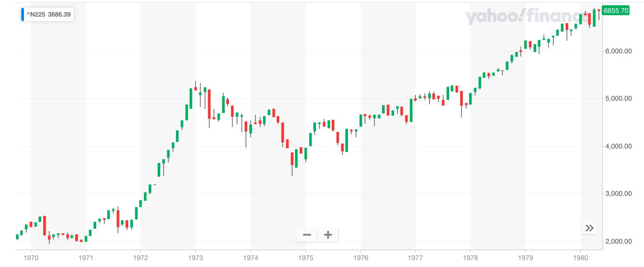Select the 1980 label on the time axis
This screenshot has width=644, height=267.
click(x=580, y=259)
